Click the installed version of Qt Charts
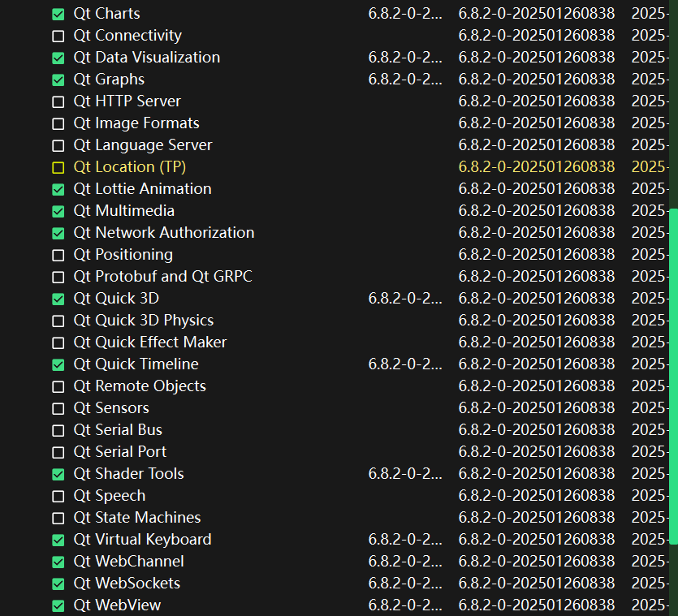 pos(405,14)
